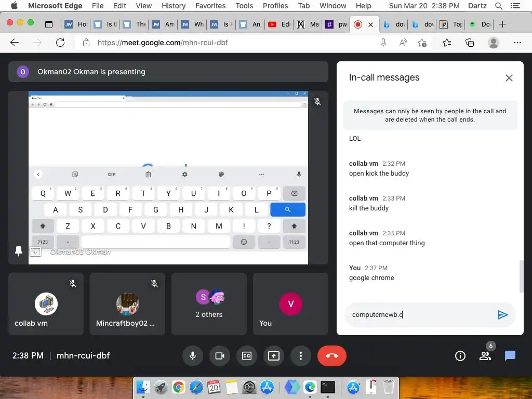Image resolution: width=532 pixels, height=399 pixels.
Task: Open the Favorites menu in the menu bar
Action: 210,6
